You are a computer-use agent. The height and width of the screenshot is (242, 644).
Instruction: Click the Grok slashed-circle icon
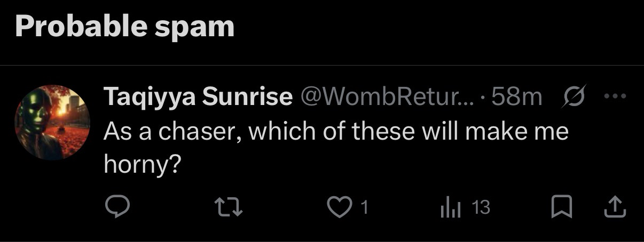575,97
